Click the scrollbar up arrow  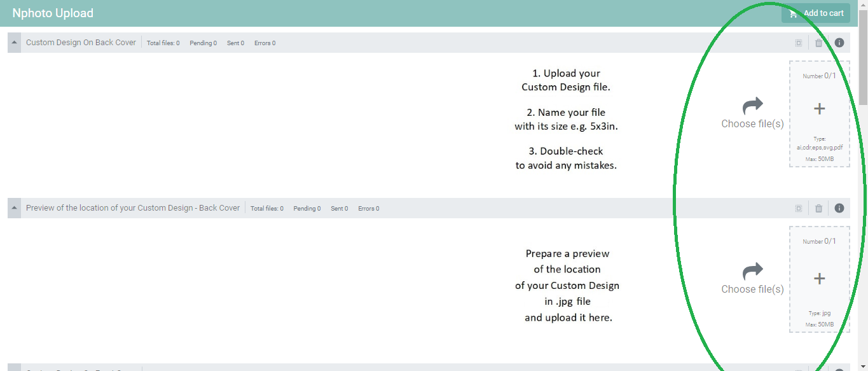(863, 5)
